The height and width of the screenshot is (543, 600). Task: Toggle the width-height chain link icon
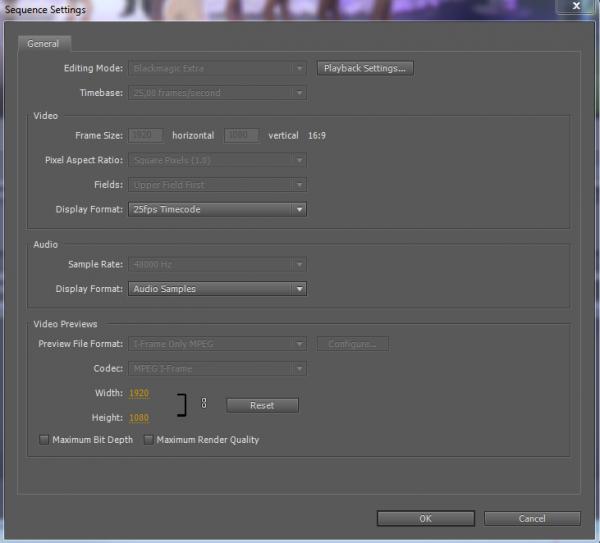[205, 404]
